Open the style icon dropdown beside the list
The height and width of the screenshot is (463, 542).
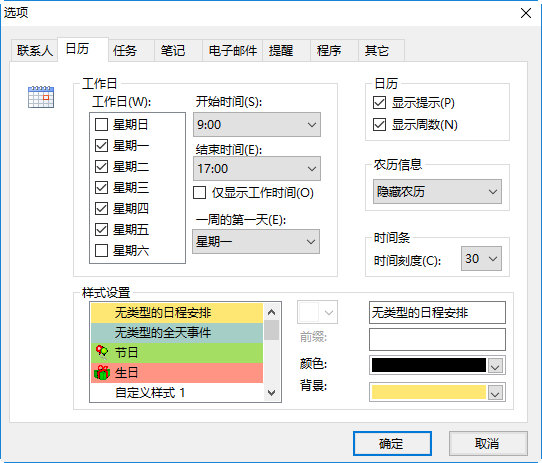317,312
